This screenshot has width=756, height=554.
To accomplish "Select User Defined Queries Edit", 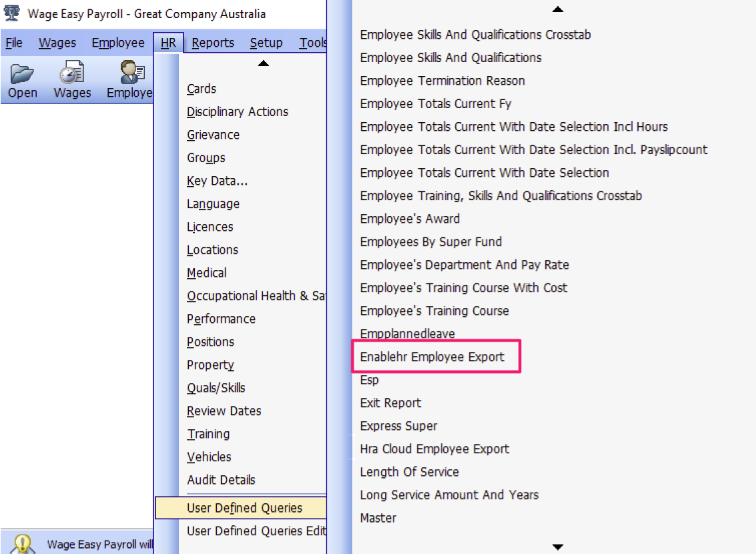I will coord(256,531).
